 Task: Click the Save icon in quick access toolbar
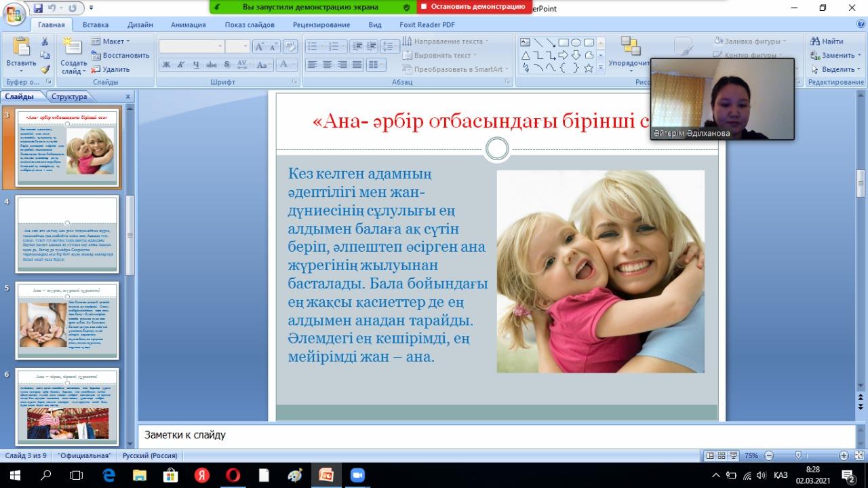pos(38,9)
